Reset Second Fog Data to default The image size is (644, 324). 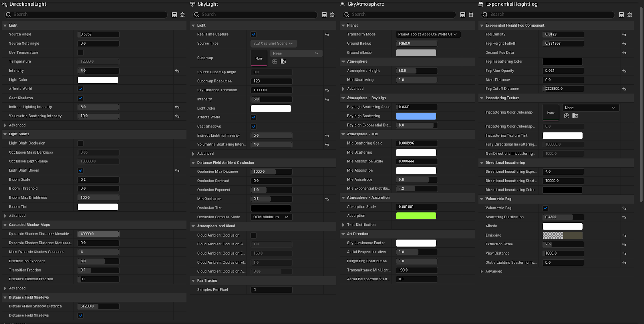pos(624,53)
